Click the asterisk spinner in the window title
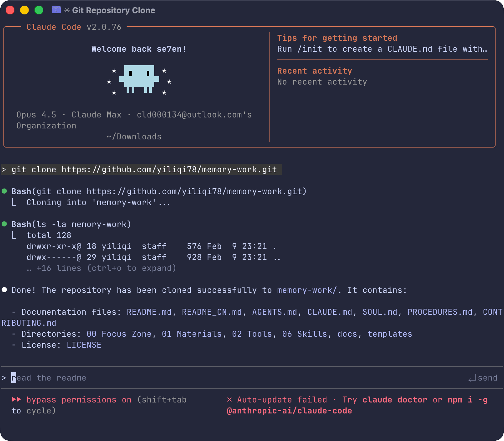The width and height of the screenshot is (504, 441). pyautogui.click(x=67, y=10)
